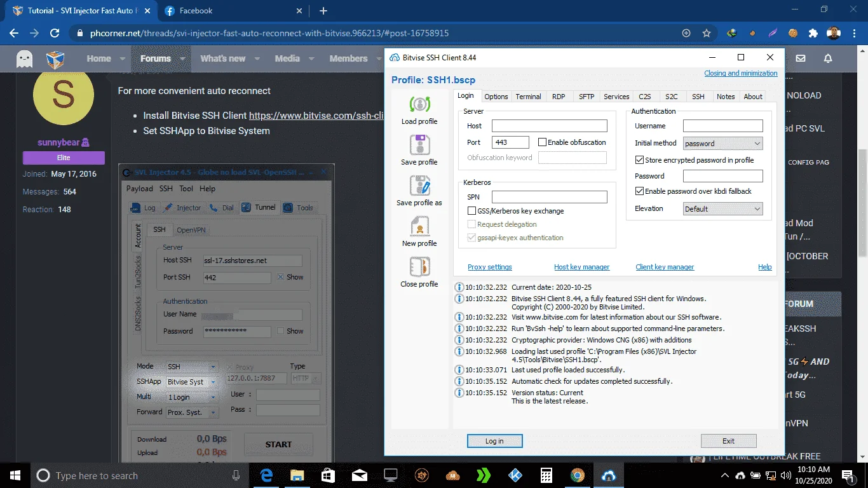Image resolution: width=868 pixels, height=488 pixels.
Task: Click the Port field showing 443
Action: [510, 142]
